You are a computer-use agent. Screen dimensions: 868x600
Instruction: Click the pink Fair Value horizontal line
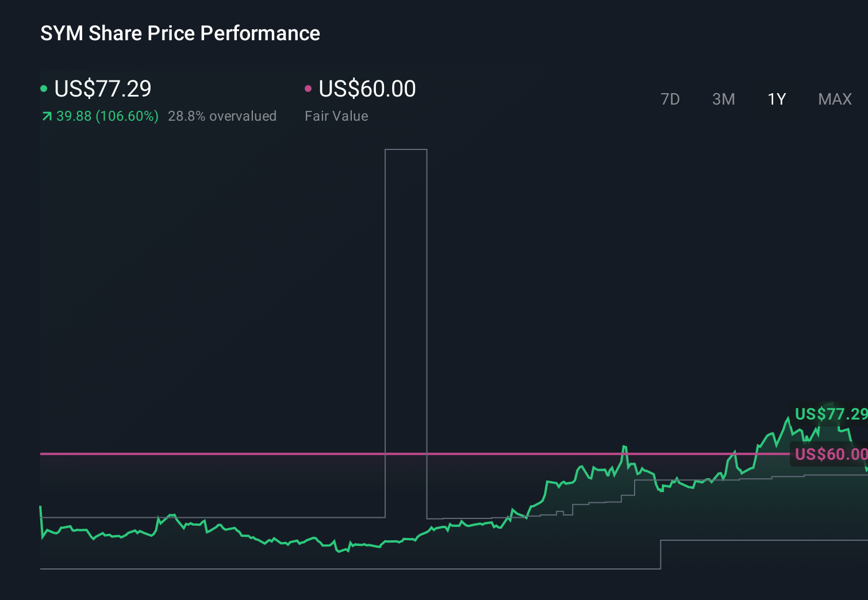(x=230, y=453)
